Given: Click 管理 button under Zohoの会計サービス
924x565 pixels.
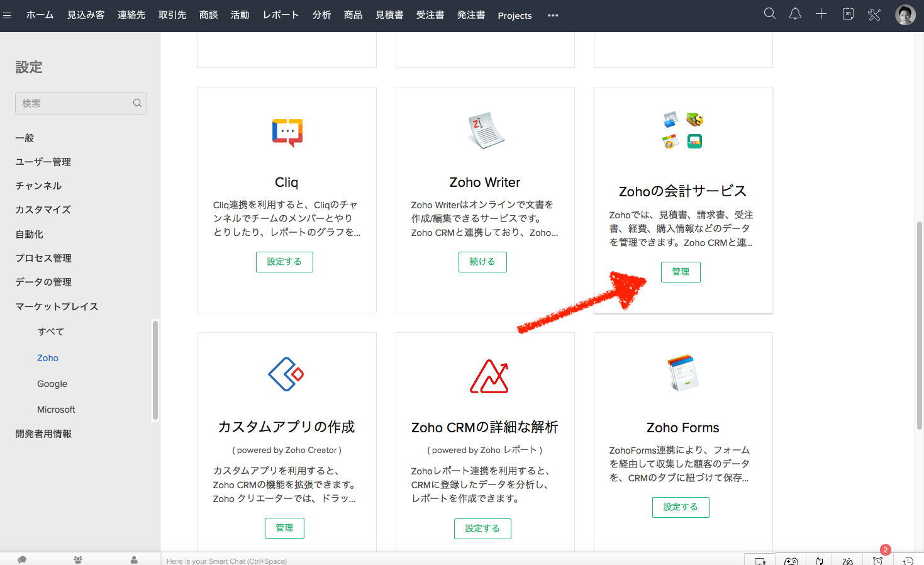Looking at the screenshot, I should [681, 272].
